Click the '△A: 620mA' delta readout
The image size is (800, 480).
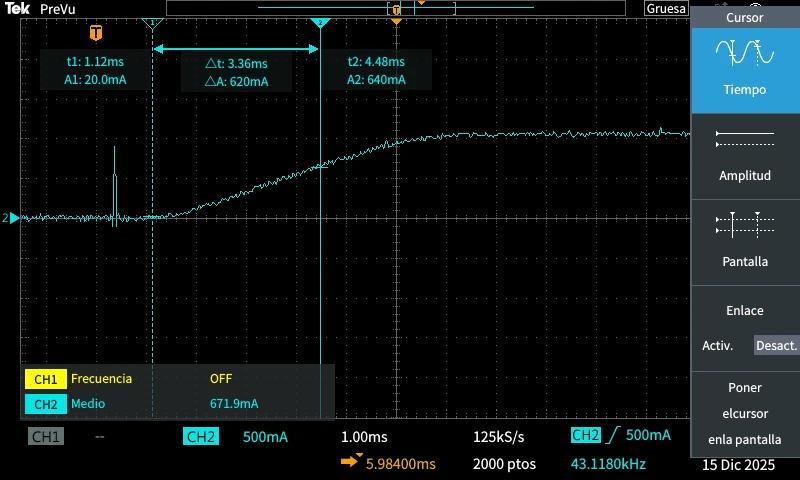[x=236, y=81]
